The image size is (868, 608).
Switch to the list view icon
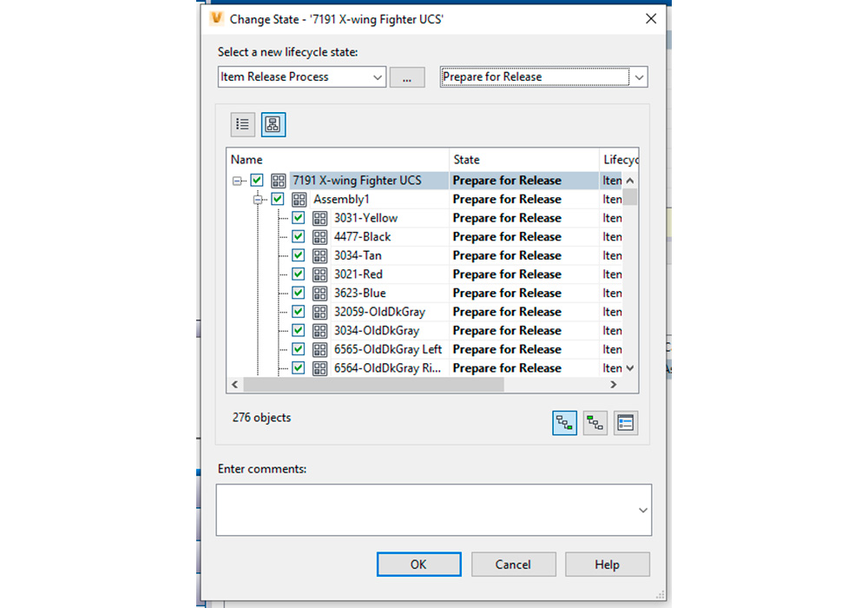[242, 124]
